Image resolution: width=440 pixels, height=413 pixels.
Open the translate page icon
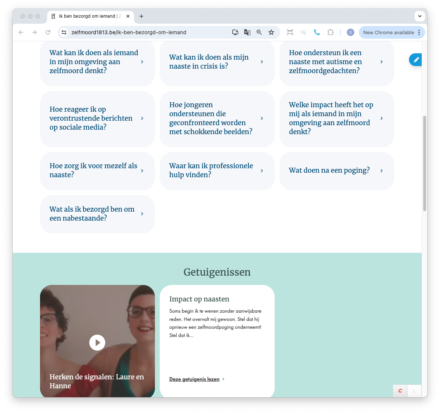(247, 32)
